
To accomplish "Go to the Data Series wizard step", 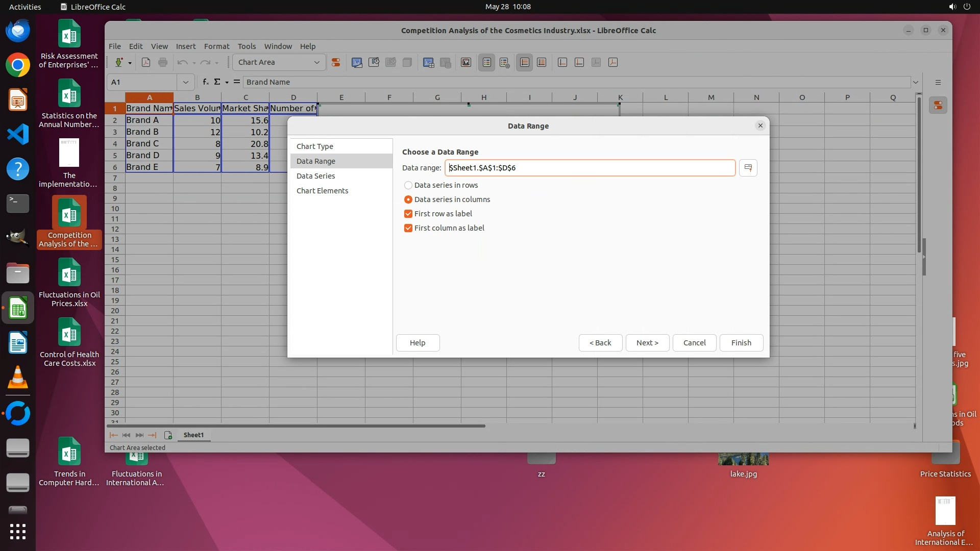I will 315,176.
